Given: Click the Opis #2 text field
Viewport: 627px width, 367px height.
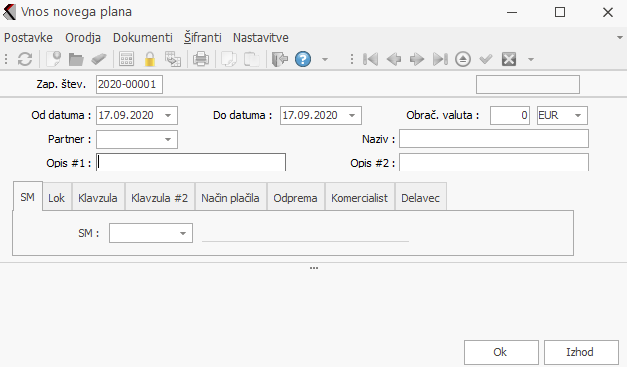Looking at the screenshot, I should (494, 163).
